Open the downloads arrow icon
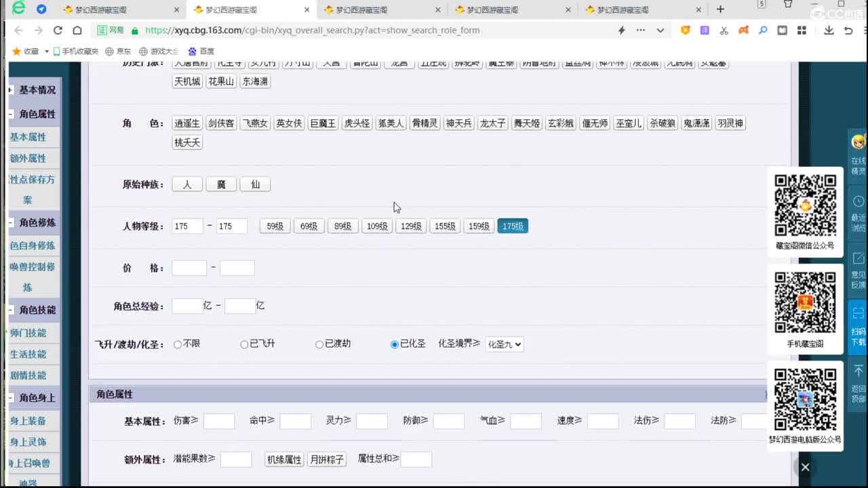This screenshot has width=868, height=488. click(x=829, y=30)
